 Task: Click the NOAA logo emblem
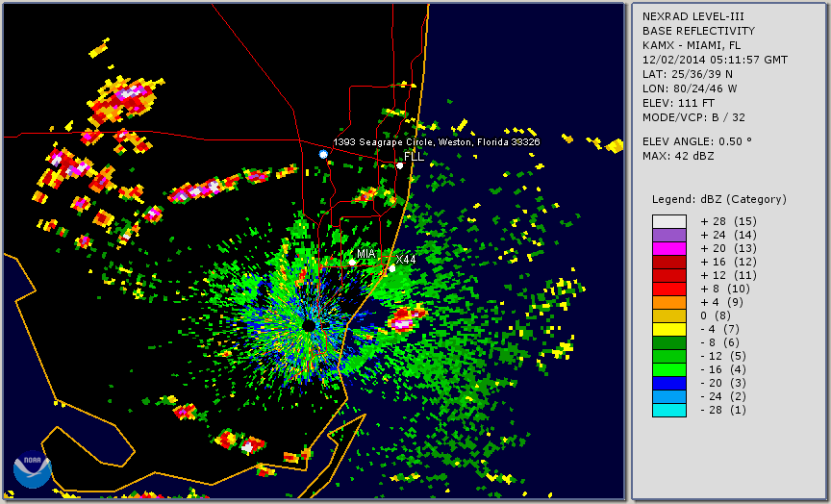point(33,469)
